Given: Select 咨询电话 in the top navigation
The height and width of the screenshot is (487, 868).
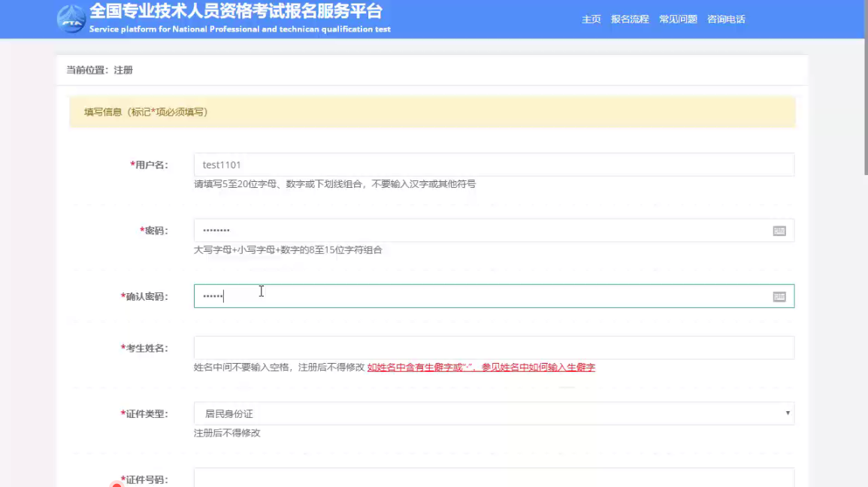Looking at the screenshot, I should tap(726, 20).
